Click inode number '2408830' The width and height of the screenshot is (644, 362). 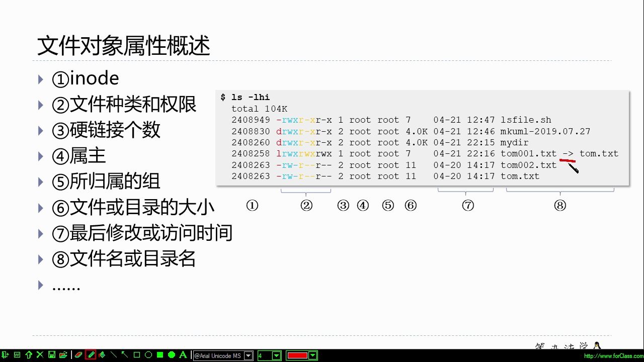(251, 131)
